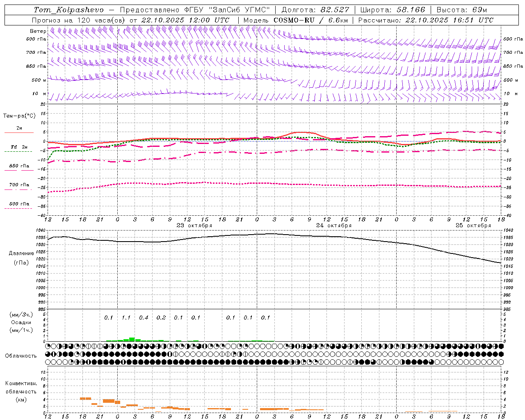Click the red 2м line sample in legend

(19, 133)
